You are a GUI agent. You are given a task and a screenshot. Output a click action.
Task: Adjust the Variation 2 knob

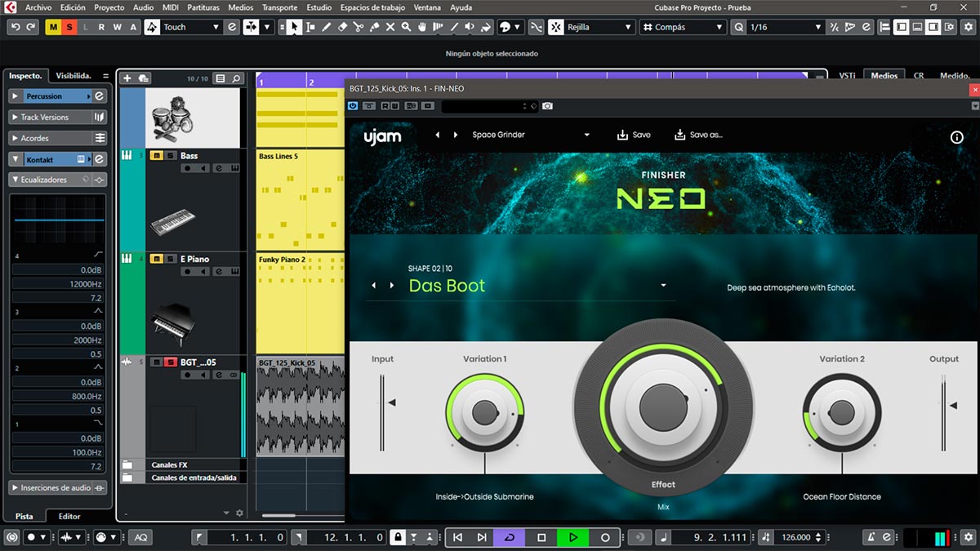coord(841,413)
